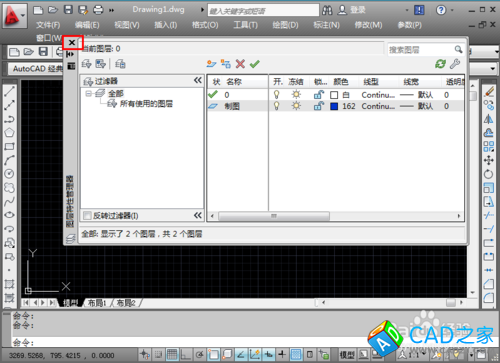This screenshot has height=363, width=500.
Task: Click the blue color swatch of layer 制图
Action: coord(334,106)
